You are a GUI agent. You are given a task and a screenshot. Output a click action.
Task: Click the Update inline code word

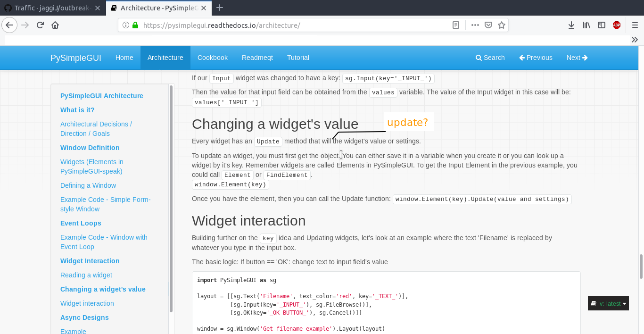[268, 142]
